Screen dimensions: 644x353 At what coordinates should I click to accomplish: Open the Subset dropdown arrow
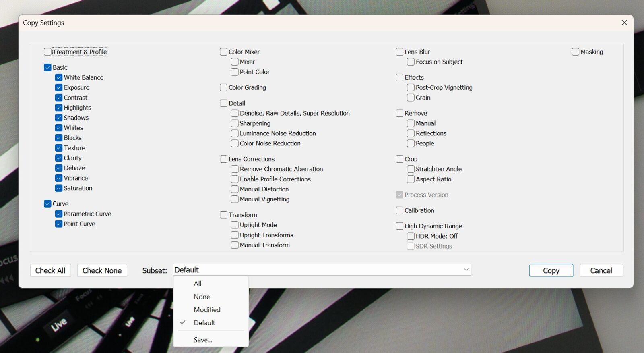tap(466, 270)
